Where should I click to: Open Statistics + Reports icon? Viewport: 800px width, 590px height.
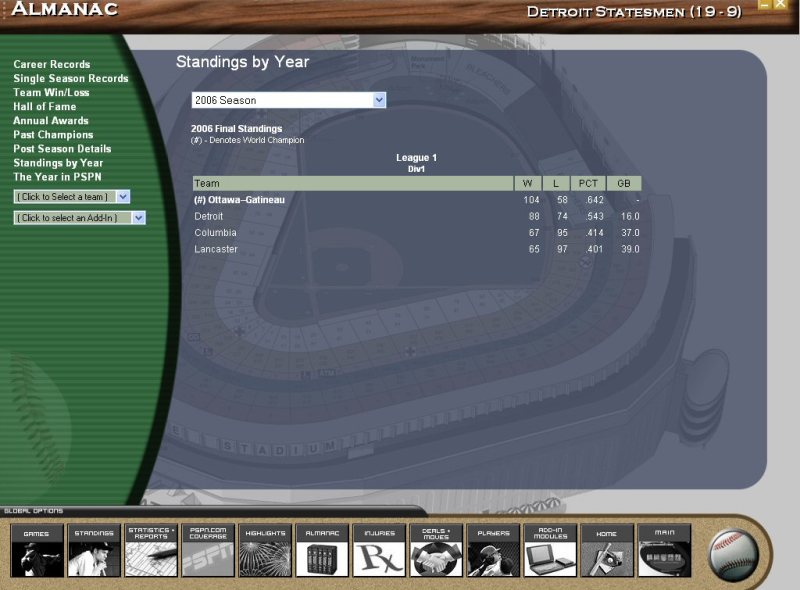151,551
